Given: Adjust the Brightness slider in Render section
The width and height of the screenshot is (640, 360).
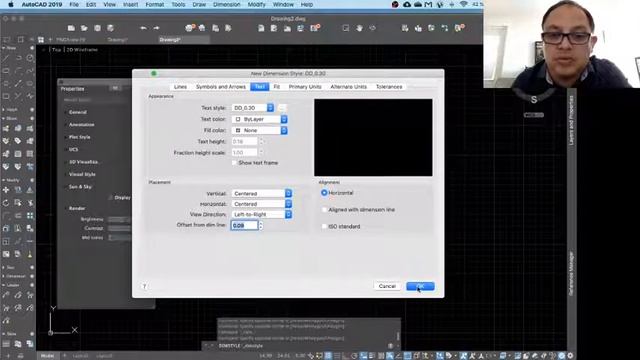Looking at the screenshot, I should tap(119, 220).
